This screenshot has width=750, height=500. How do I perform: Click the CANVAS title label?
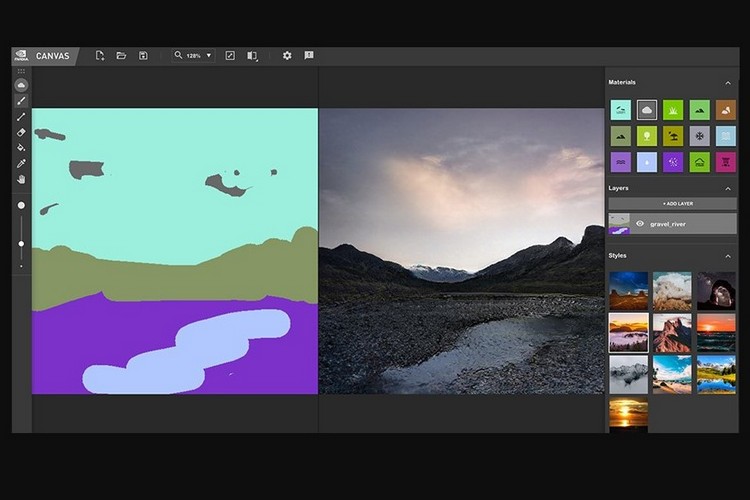point(53,56)
